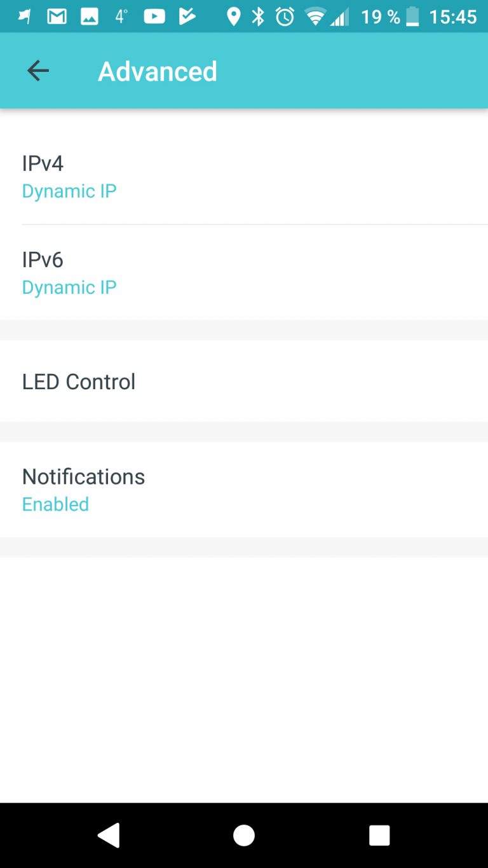Tap the 15:45 clock in status bar

pos(453,17)
